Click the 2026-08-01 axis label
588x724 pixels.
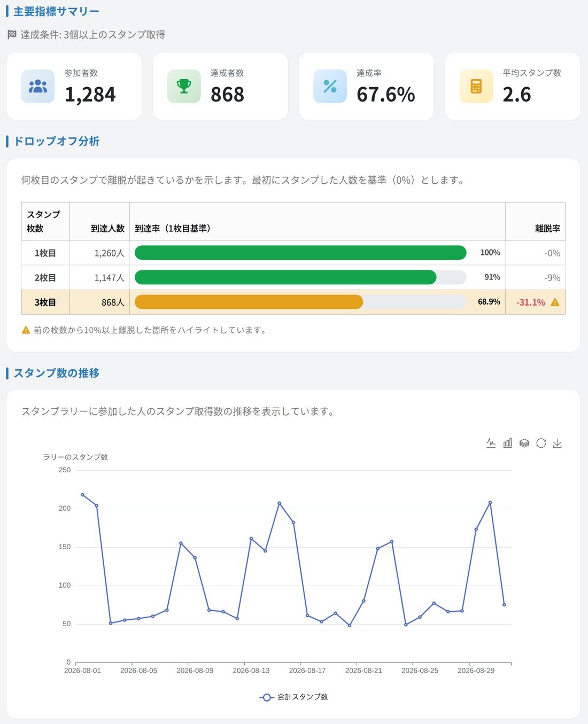click(x=82, y=671)
